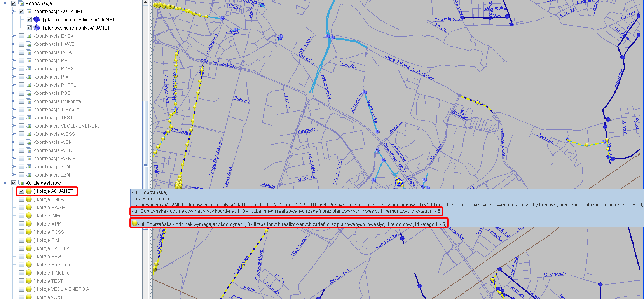644x299 pixels.
Task: Click the Koordynacja VEOLIA ENERGIA group icon
Action: click(x=29, y=126)
